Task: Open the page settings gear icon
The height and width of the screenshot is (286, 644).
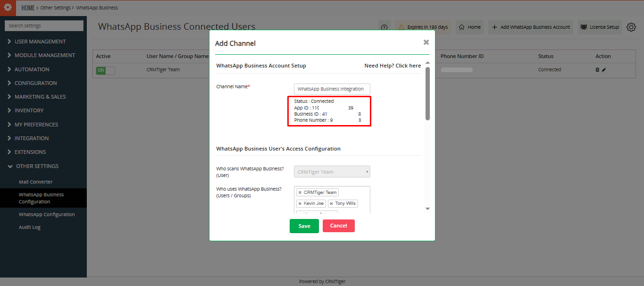Action: point(631,27)
